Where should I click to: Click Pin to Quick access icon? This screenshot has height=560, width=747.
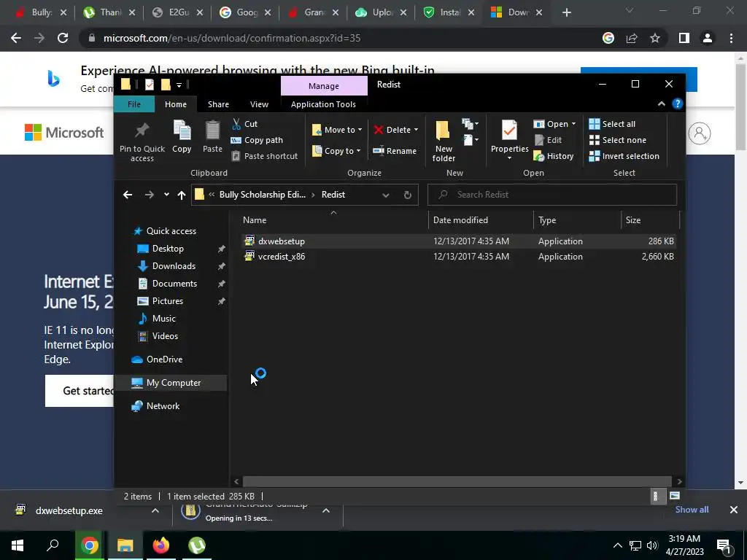142,141
